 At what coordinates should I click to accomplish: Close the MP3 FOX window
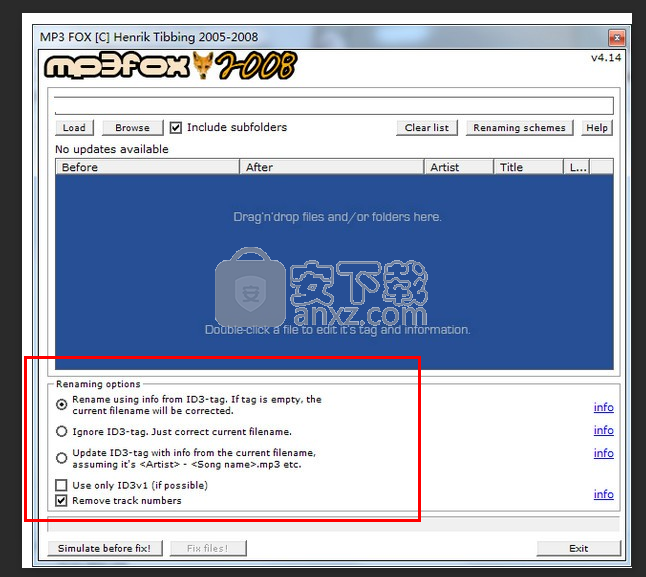(617, 38)
